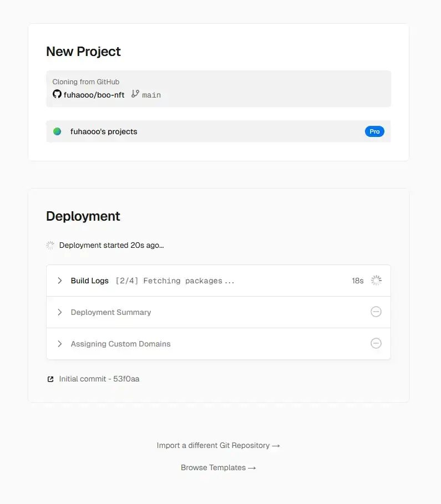Image resolution: width=441 pixels, height=504 pixels.
Task: Click the Pro badge on the projects row
Action: (x=374, y=131)
